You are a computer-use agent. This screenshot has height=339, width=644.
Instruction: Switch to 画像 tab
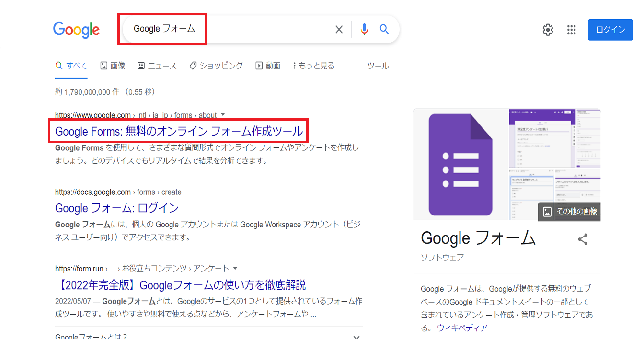[x=113, y=66]
